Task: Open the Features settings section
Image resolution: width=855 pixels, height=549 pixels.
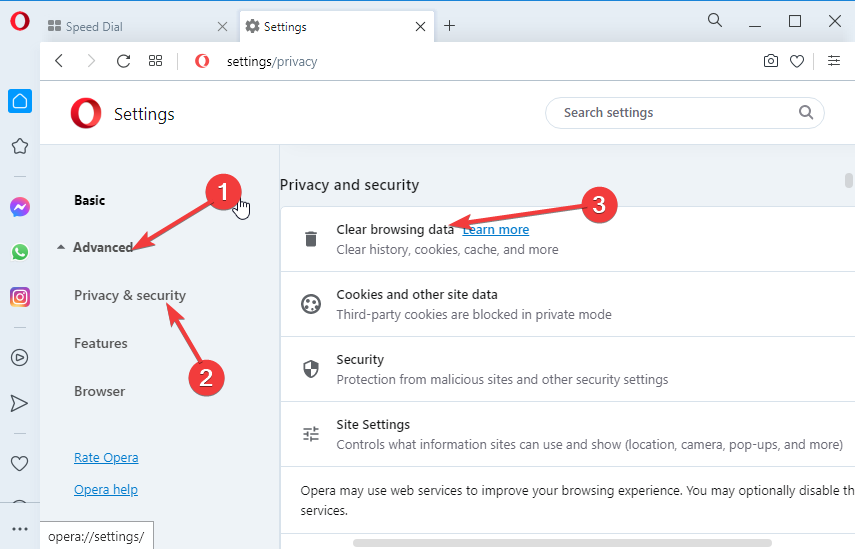Action: (x=101, y=343)
